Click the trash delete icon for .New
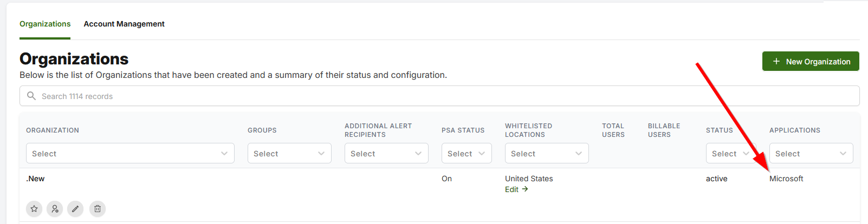Viewport: 868px width, 224px height. (x=98, y=209)
